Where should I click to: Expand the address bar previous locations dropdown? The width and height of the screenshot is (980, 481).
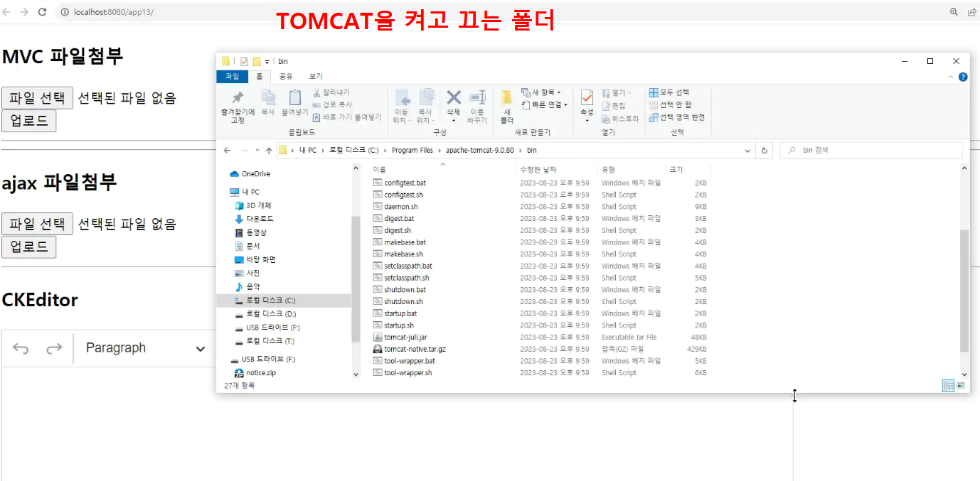(x=747, y=151)
